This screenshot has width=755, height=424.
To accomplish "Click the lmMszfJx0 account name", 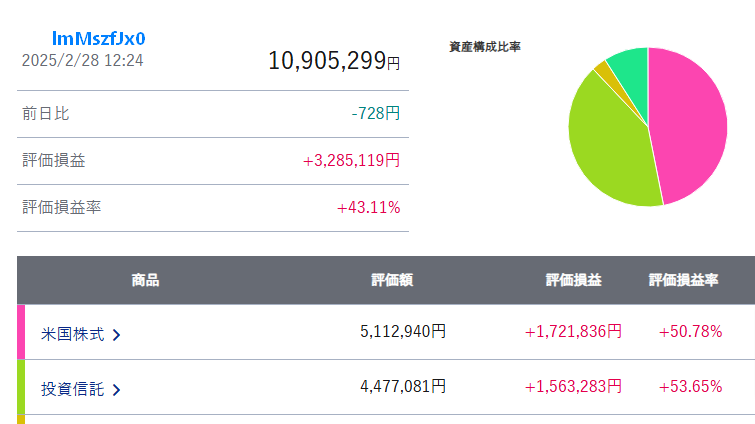I will (99, 39).
